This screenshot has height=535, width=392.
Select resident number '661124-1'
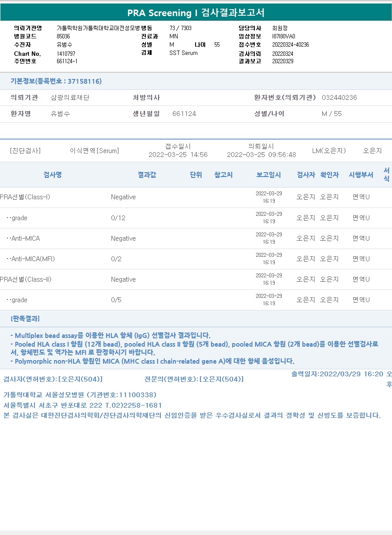67,61
